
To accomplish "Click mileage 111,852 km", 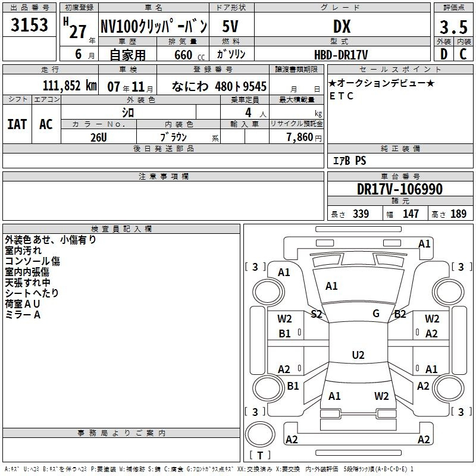I will point(70,86).
